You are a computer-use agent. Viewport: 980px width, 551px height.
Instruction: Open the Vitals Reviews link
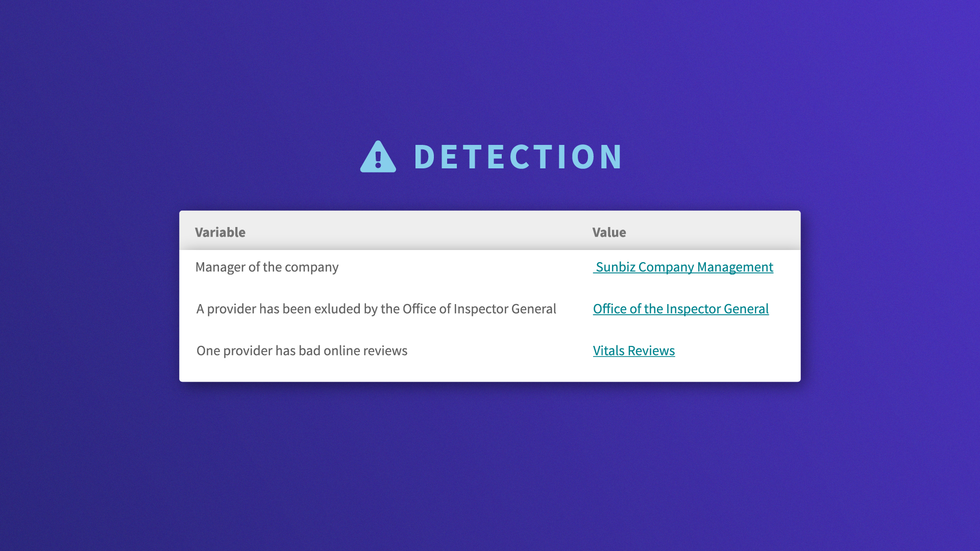pyautogui.click(x=633, y=351)
